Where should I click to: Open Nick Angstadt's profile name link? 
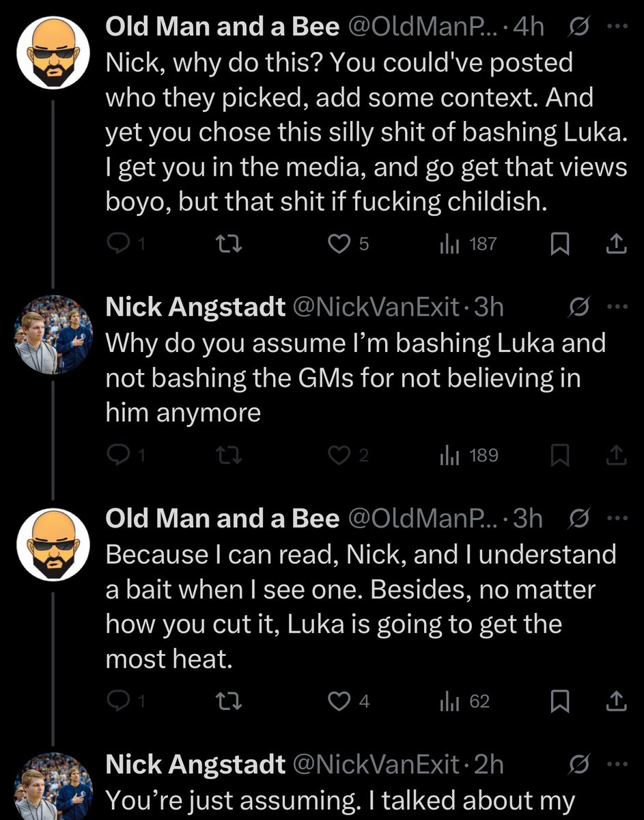coord(195,307)
